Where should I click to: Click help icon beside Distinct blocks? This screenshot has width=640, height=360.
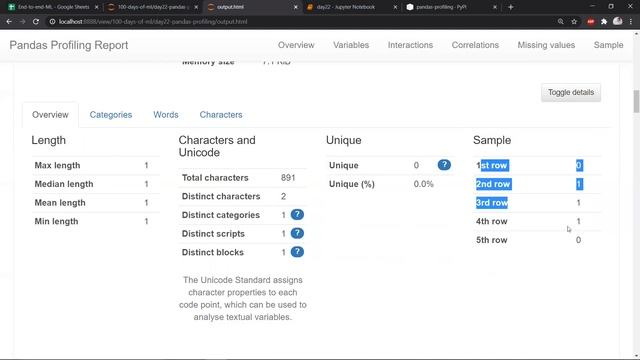click(297, 252)
